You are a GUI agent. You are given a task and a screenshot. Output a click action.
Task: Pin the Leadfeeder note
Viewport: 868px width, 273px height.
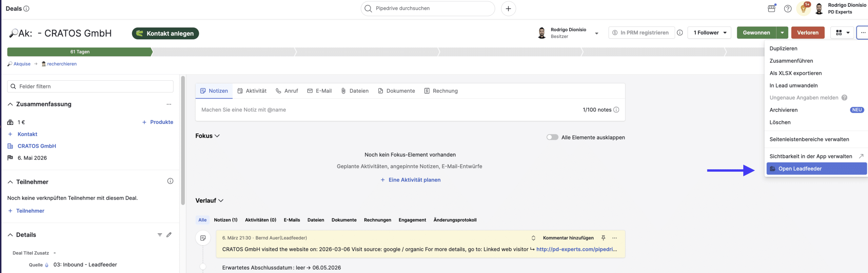point(603,238)
